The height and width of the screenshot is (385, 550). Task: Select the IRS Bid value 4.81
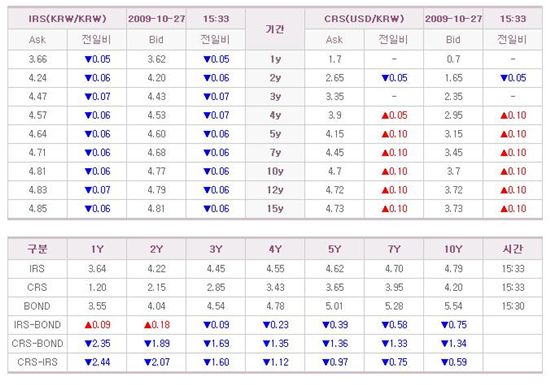tap(156, 209)
